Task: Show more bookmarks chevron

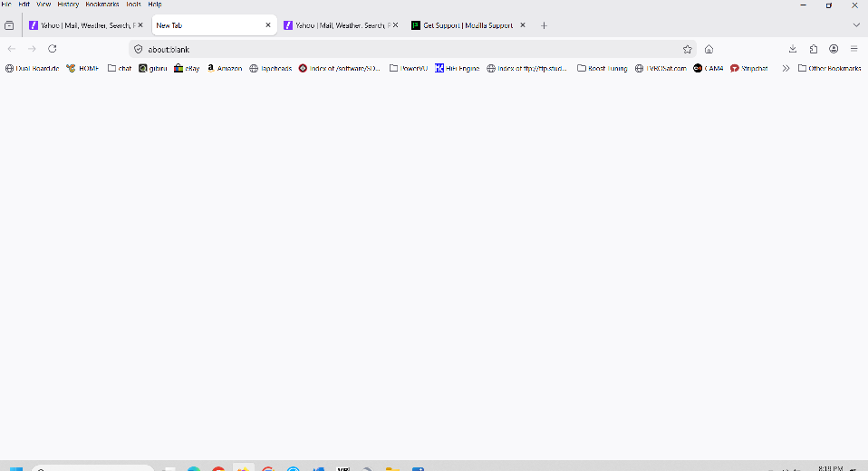Action: point(786,68)
